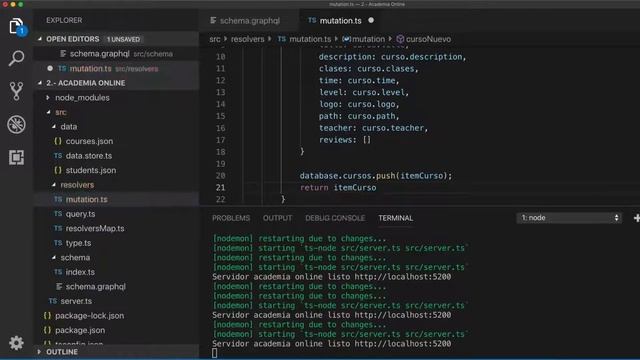Click JSON braces icon of package.json
Screen dimensions: 640x360
(47, 330)
